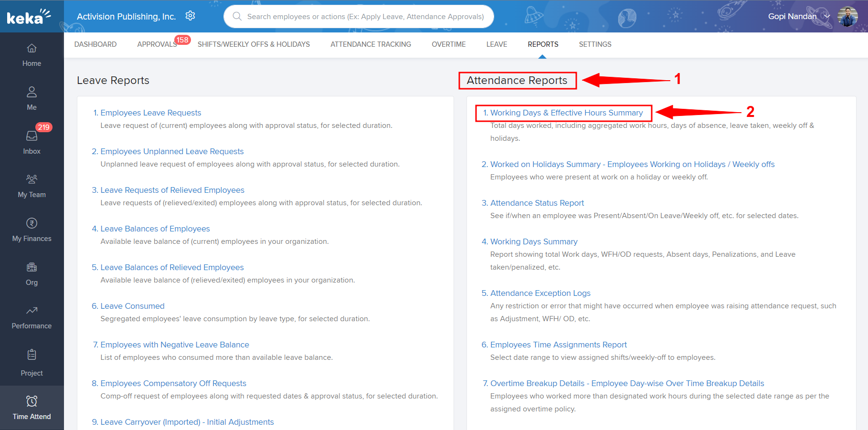The image size is (868, 430).
Task: Open My Finances rupee icon
Action: pos(32,223)
